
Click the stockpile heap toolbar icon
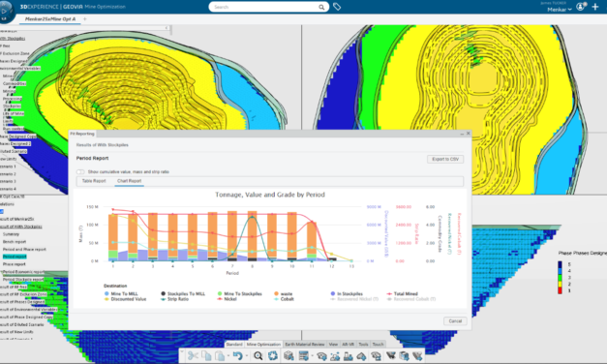(x=361, y=355)
